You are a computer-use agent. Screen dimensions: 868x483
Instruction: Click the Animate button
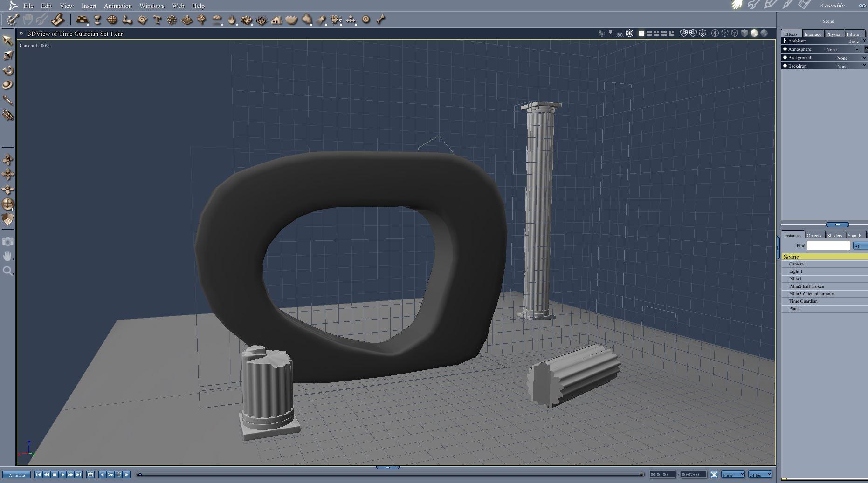pos(17,475)
